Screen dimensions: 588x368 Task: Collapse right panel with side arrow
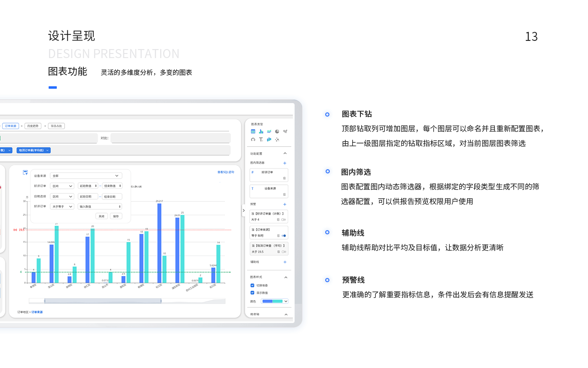coord(244,211)
